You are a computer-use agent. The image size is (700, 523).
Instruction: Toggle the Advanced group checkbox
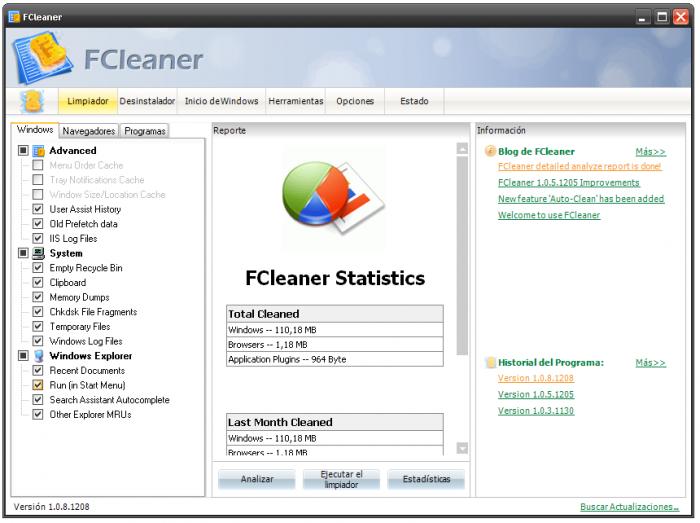[23, 150]
